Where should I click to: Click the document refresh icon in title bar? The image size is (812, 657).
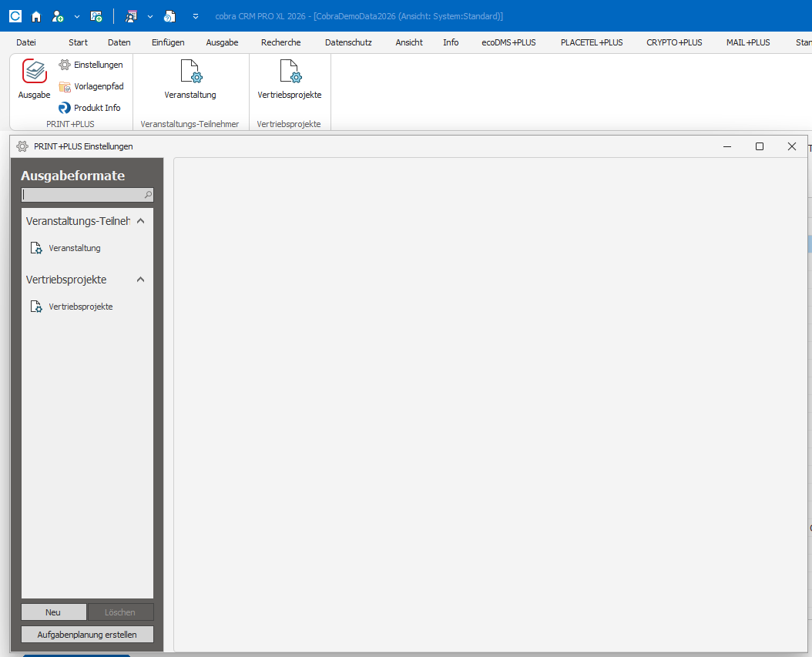click(169, 17)
